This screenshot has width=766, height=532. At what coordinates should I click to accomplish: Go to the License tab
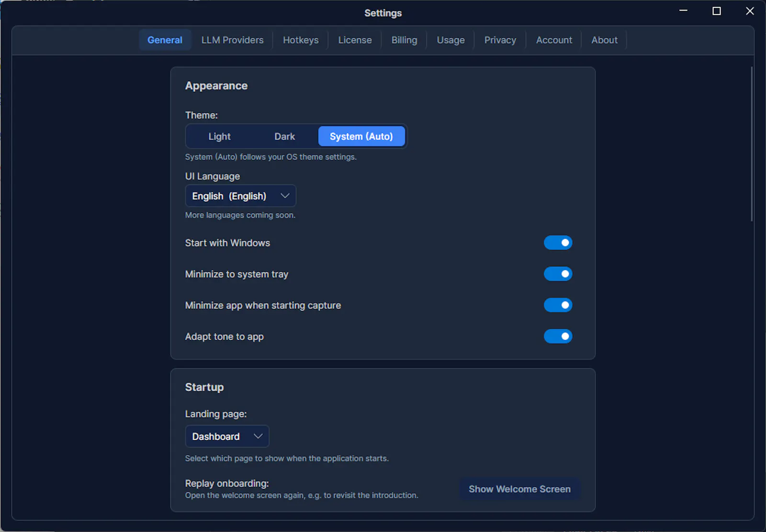(x=355, y=40)
